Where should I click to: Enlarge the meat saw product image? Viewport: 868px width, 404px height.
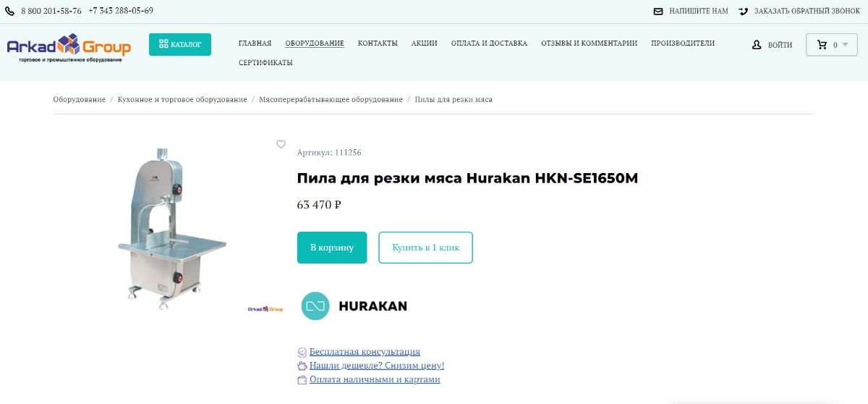point(171,228)
